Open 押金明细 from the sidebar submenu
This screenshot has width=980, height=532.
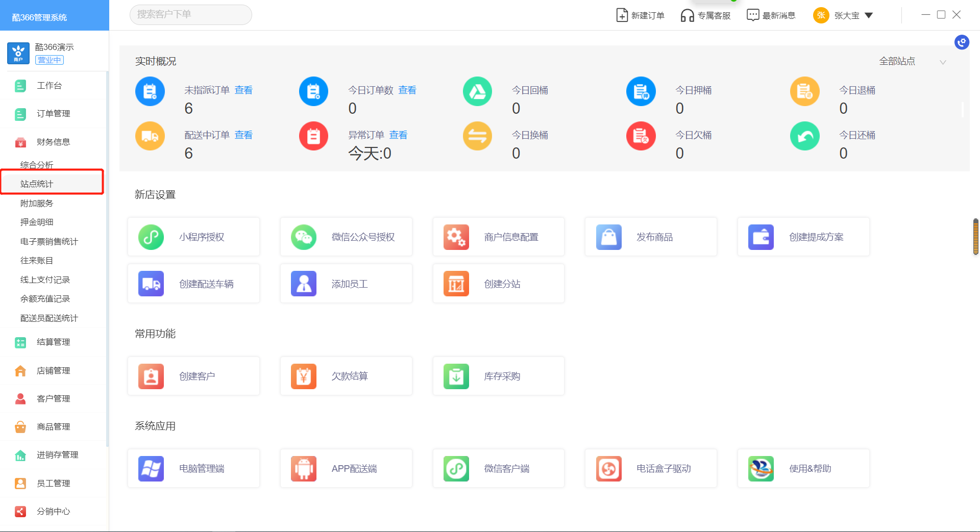point(37,222)
